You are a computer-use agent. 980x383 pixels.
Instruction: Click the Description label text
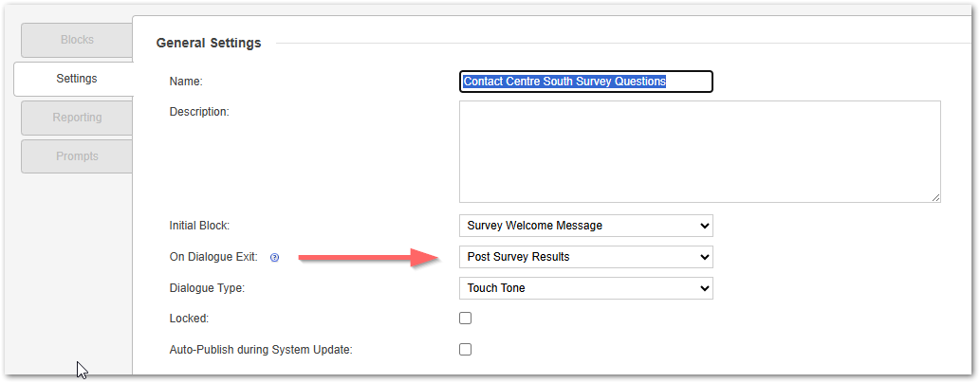click(x=199, y=112)
